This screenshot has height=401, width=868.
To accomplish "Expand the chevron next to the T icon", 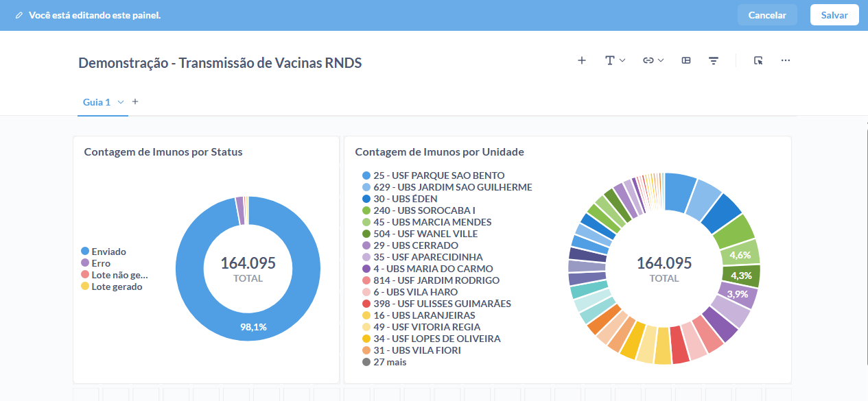I will 622,60.
